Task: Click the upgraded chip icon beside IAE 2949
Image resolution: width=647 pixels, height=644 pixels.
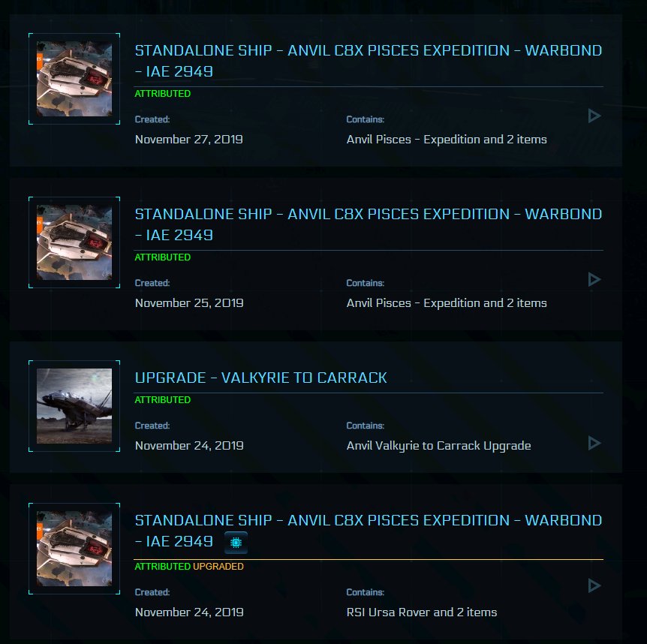Action: point(236,543)
